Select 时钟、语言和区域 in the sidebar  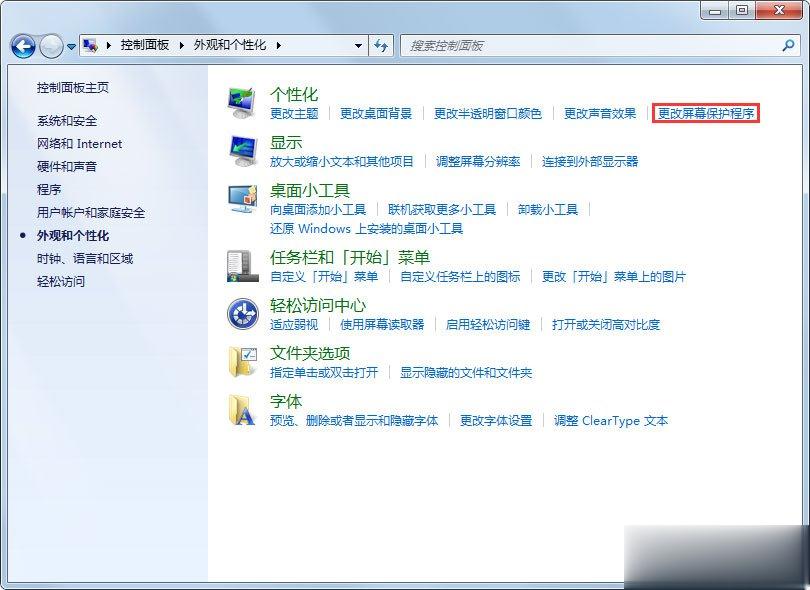coord(85,258)
